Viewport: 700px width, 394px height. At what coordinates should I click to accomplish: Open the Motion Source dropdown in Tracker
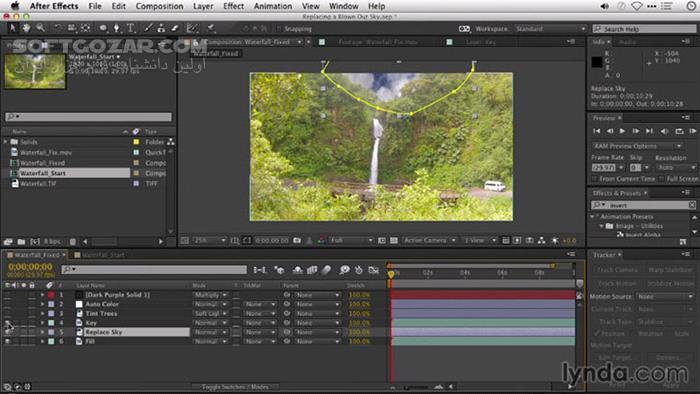(665, 297)
